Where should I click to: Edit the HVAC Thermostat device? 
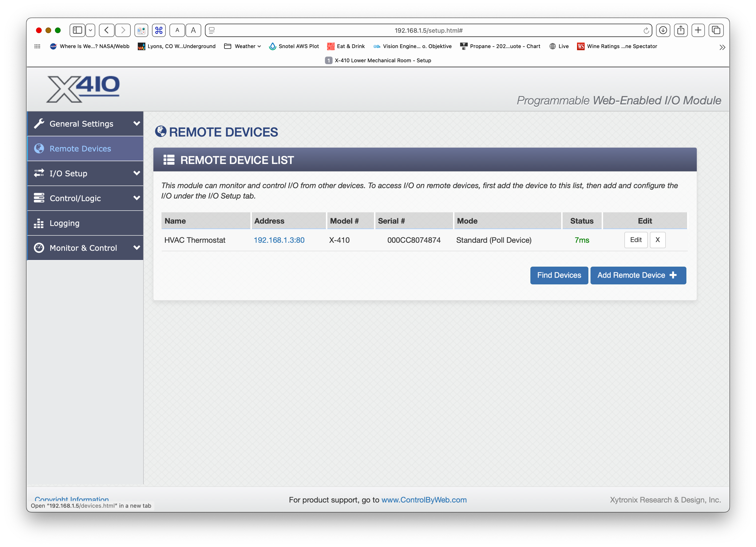(x=636, y=240)
